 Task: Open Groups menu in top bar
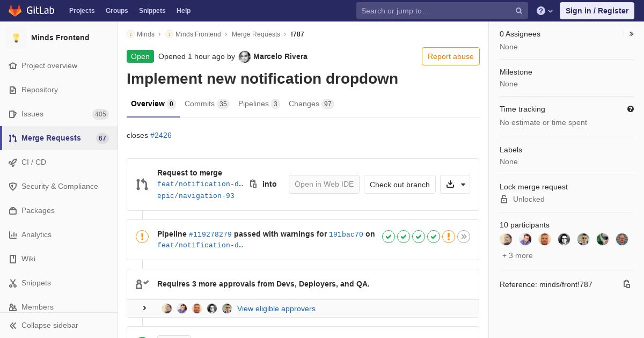[116, 11]
